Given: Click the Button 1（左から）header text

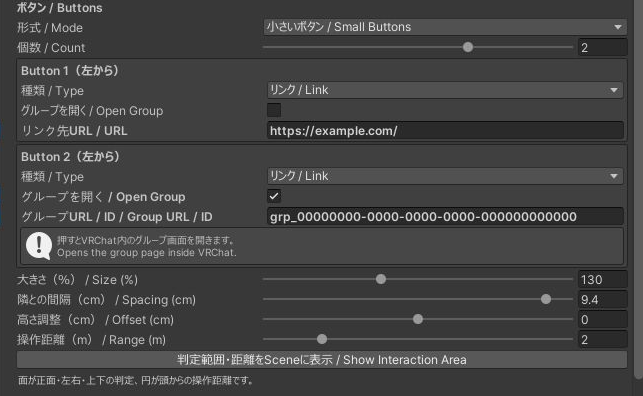Looking at the screenshot, I should 70,71.
